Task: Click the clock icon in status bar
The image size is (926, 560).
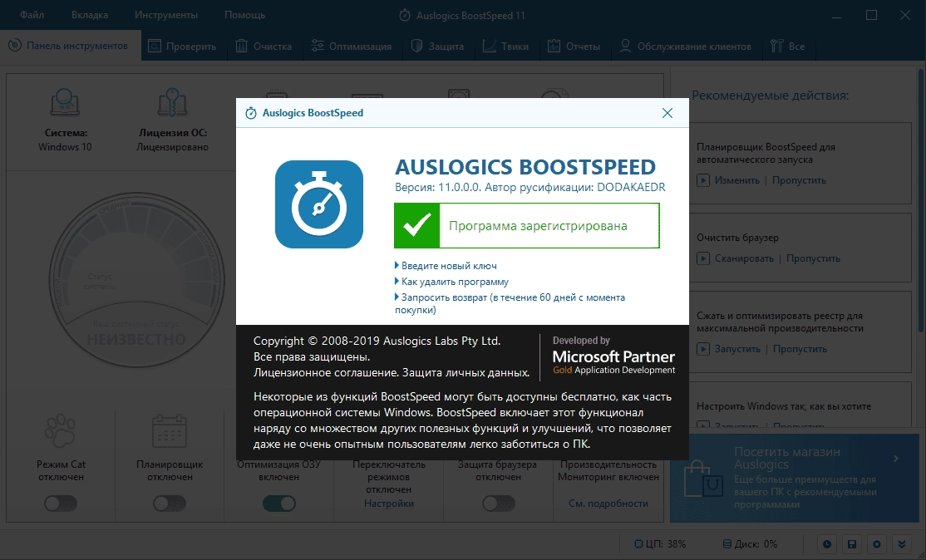Action: [827, 544]
